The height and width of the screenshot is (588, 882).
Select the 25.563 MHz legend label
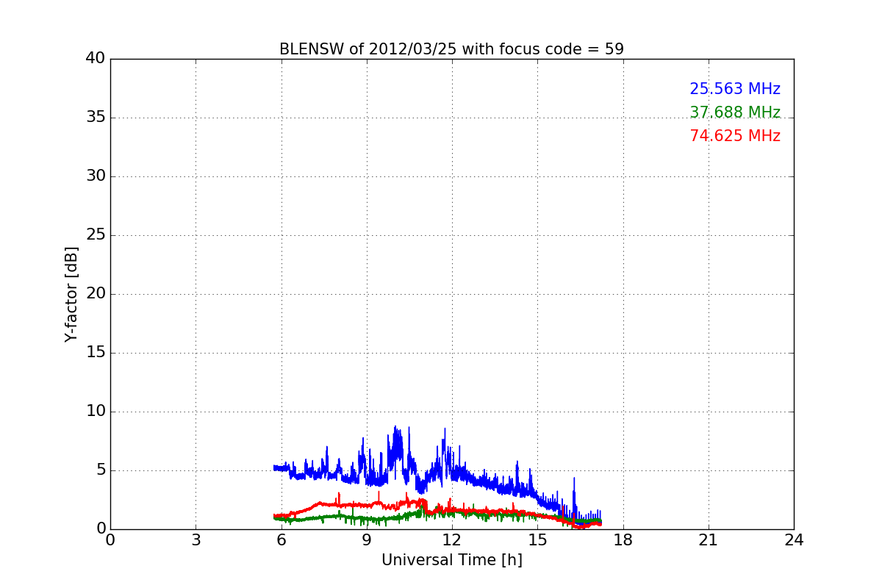coord(735,89)
